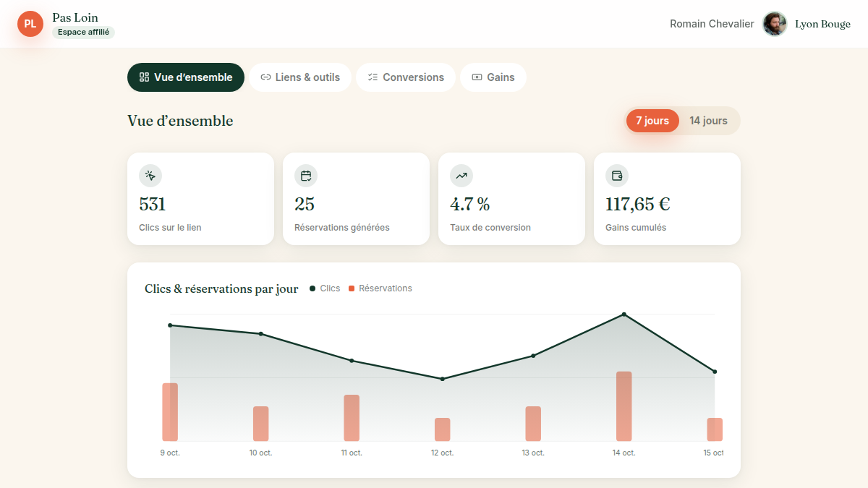868x488 pixels.
Task: Click the Pas Loin brand name
Action: [x=75, y=17]
